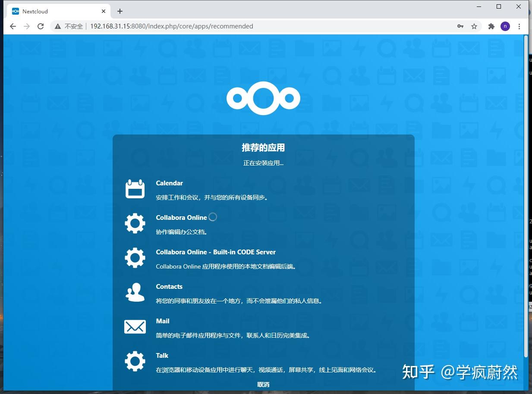Screen dimensions: 532x394
Task: Click the Talk app gear icon
Action: coord(135,361)
